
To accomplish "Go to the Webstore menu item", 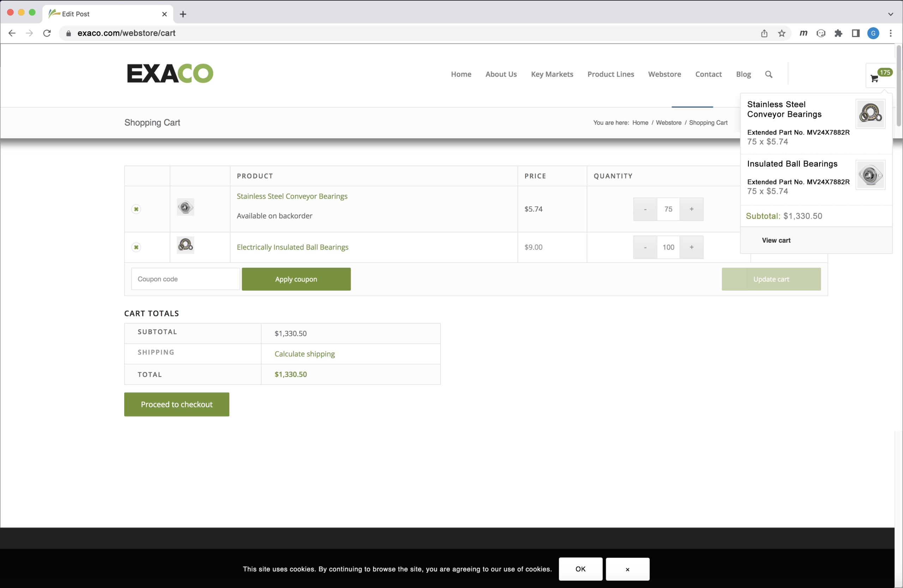I will pyautogui.click(x=664, y=74).
